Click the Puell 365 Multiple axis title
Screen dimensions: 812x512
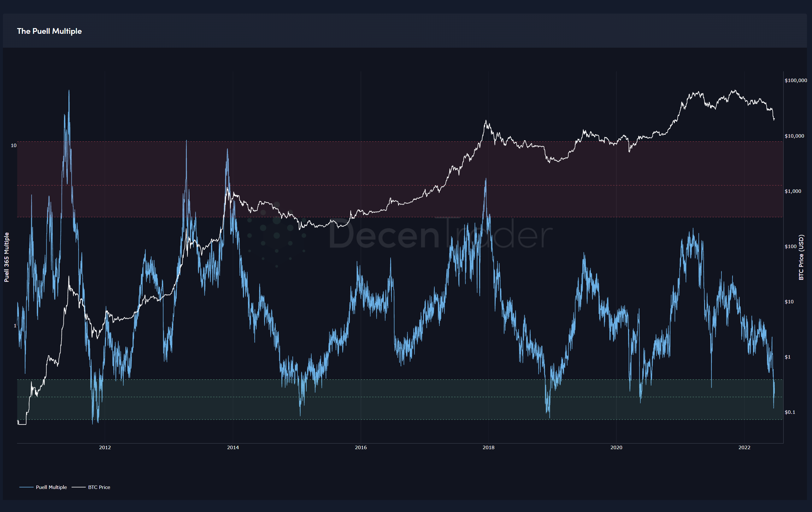pyautogui.click(x=6, y=257)
